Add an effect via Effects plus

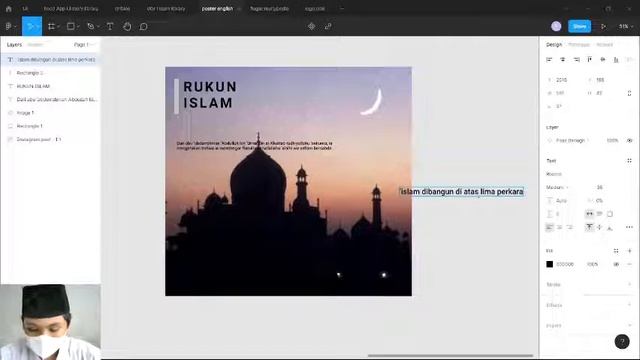629,305
